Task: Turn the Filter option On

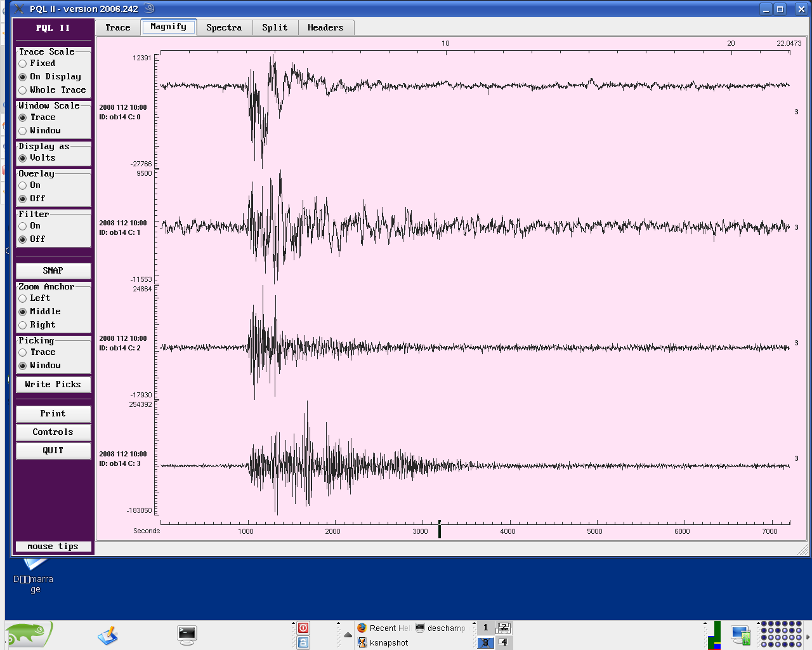Action: pos(23,226)
